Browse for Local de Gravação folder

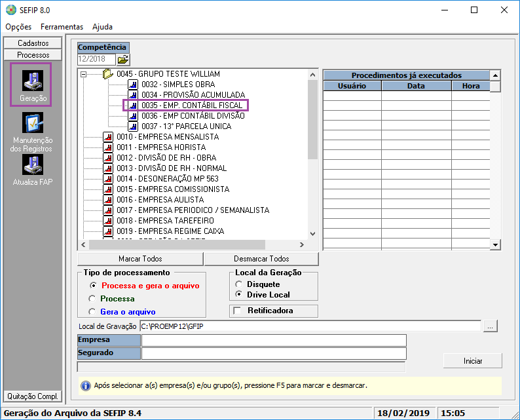tap(490, 326)
